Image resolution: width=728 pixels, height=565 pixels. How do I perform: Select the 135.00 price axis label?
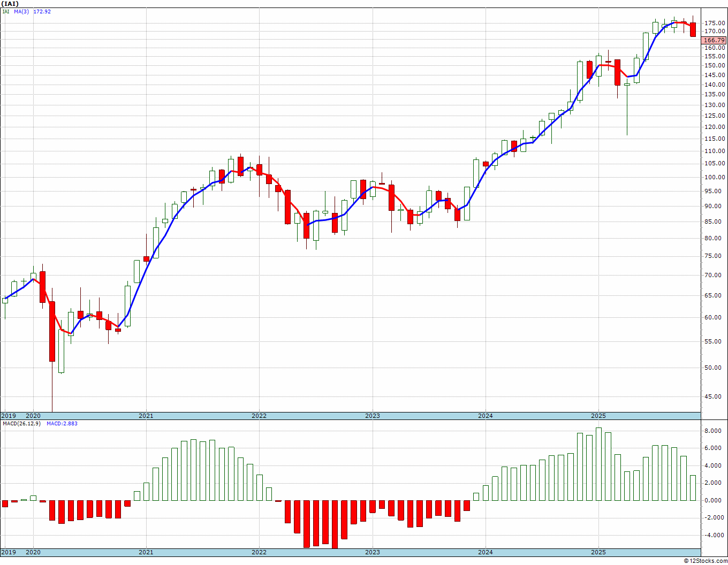click(x=715, y=94)
